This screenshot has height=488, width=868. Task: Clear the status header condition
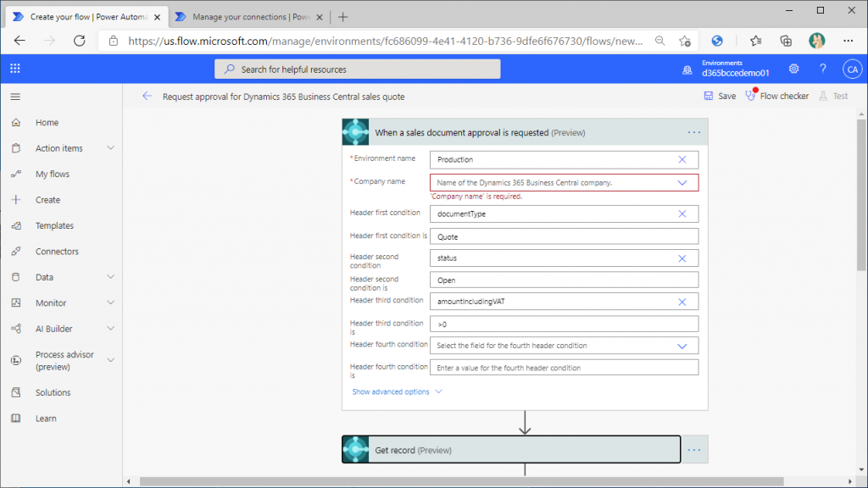point(682,258)
